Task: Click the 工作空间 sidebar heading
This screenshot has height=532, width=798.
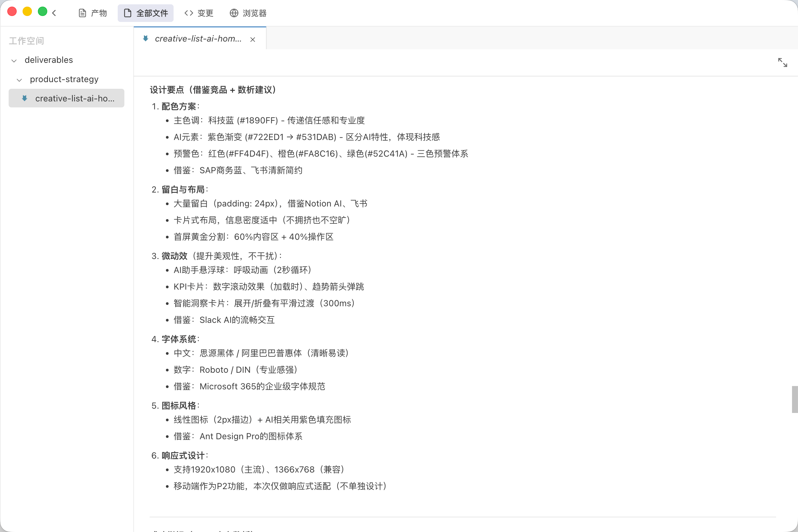Action: pos(27,41)
